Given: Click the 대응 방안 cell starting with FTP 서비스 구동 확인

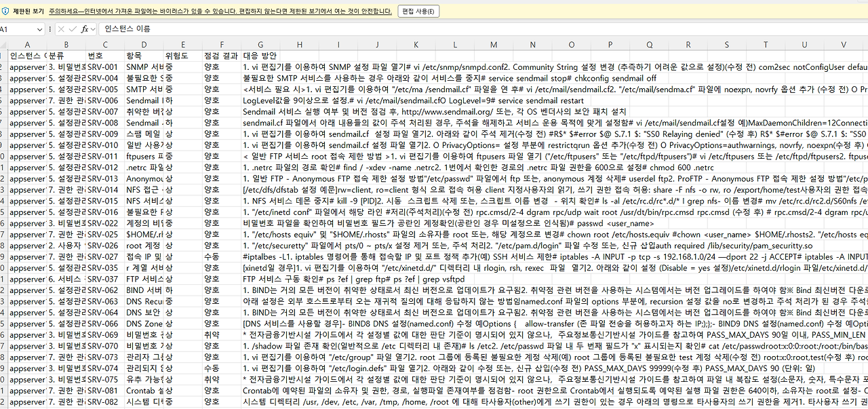Looking at the screenshot, I should click(x=260, y=279).
